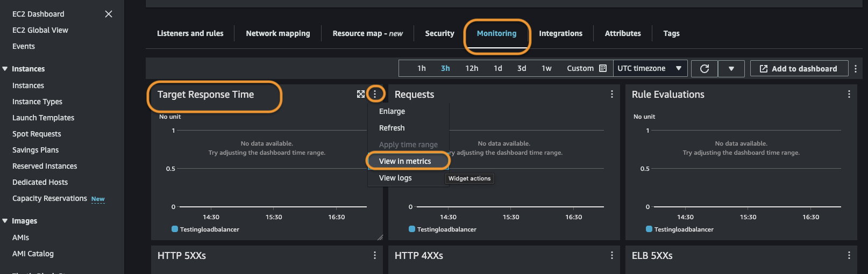The image size is (868, 274).
Task: Switch to Listeners and rules tab
Action: 190,33
